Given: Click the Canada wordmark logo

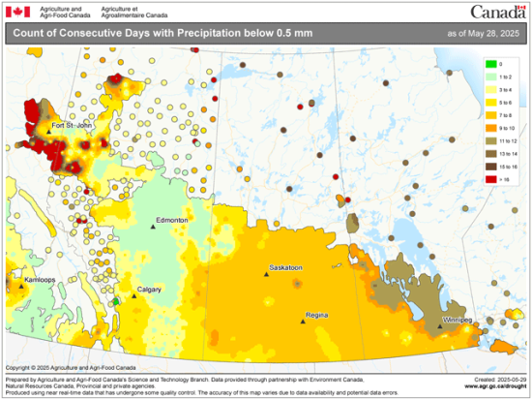Looking at the screenshot, I should 498,13.
